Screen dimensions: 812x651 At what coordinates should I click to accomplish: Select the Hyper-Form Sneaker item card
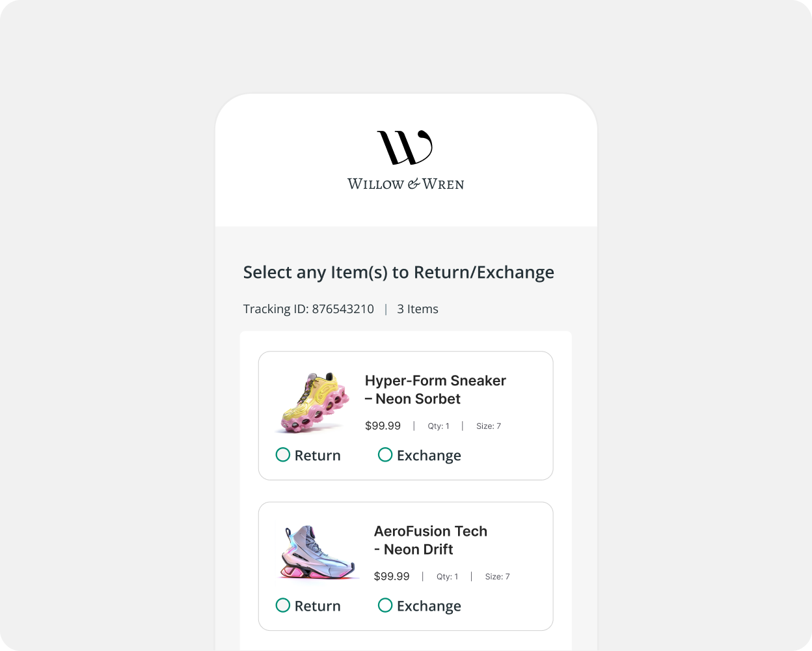[x=405, y=415]
